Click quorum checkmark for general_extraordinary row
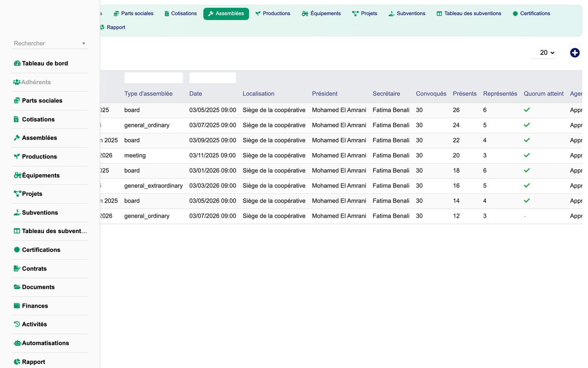This screenshot has width=588, height=368. pos(527,186)
